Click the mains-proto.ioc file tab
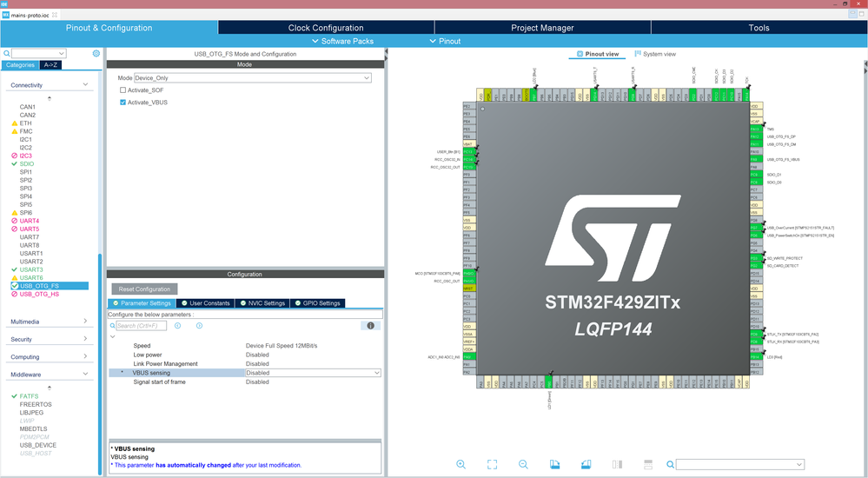Image resolution: width=868 pixels, height=478 pixels. 30,15
